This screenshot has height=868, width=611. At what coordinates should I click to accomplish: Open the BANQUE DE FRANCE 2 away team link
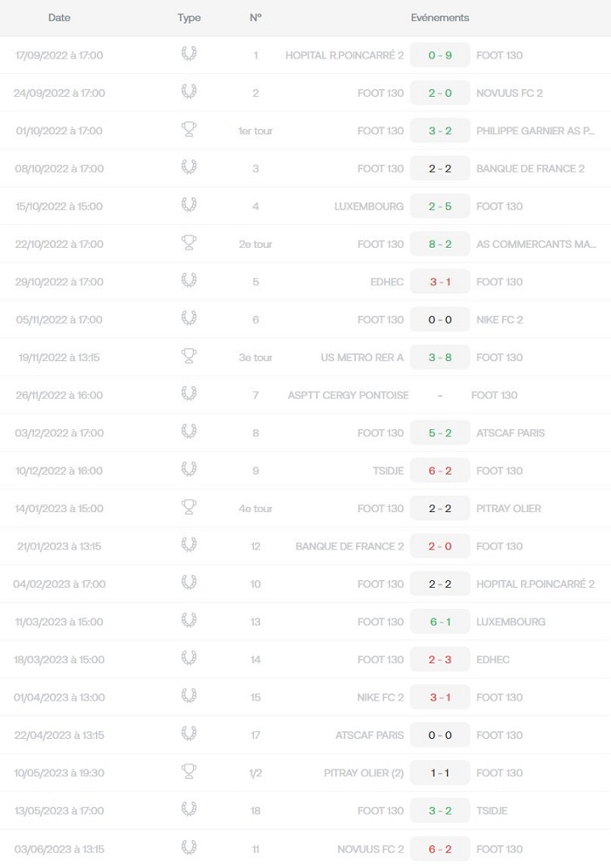coord(530,169)
